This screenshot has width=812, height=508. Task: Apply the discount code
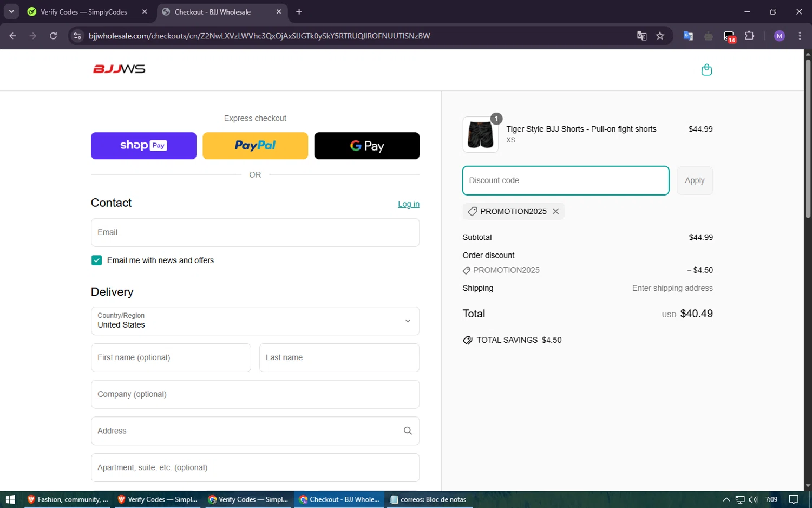coord(695,180)
